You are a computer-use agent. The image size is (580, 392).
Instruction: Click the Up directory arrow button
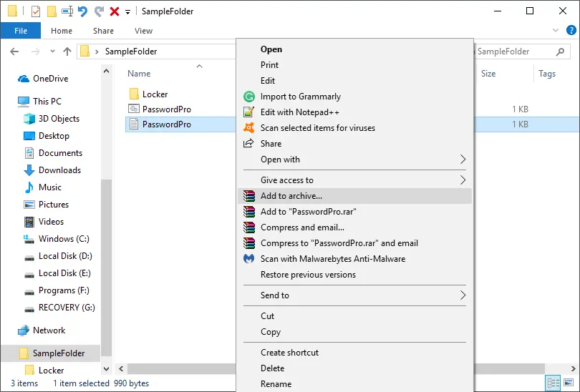[x=67, y=52]
